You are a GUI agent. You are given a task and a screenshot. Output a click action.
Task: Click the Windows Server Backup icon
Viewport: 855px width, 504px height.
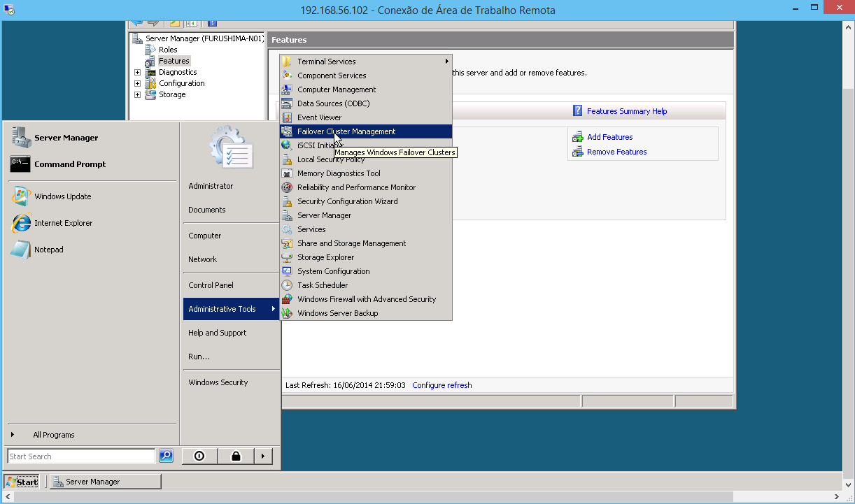(286, 313)
